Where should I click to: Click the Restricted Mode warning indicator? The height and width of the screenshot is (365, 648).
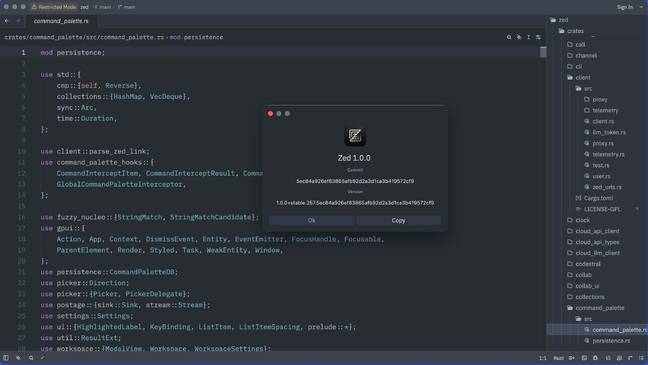point(54,7)
